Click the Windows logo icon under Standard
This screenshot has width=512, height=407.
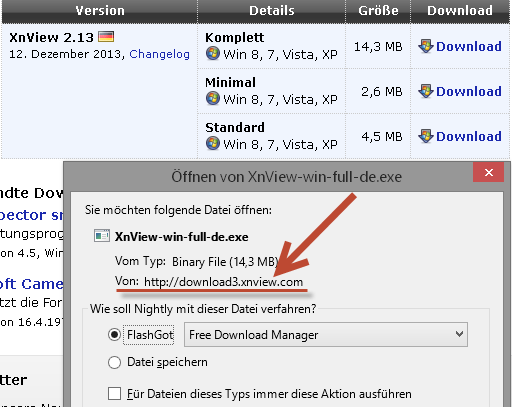point(213,143)
